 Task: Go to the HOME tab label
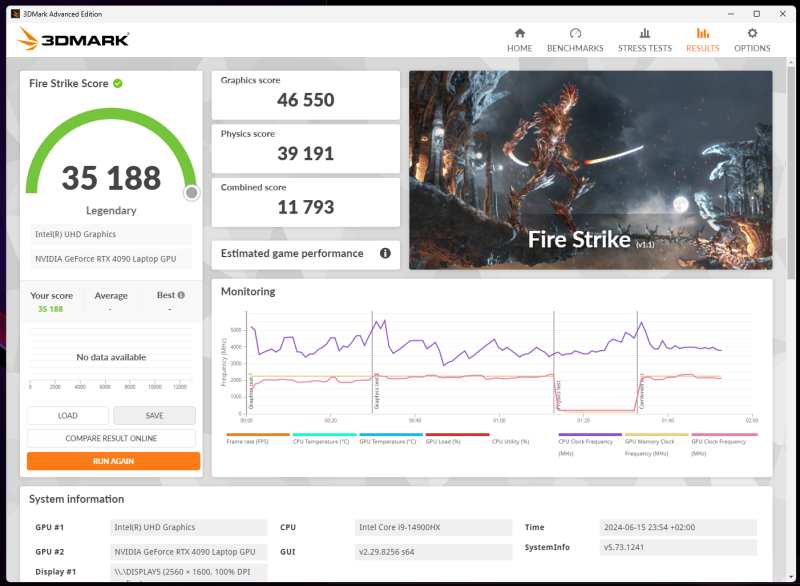(x=519, y=48)
